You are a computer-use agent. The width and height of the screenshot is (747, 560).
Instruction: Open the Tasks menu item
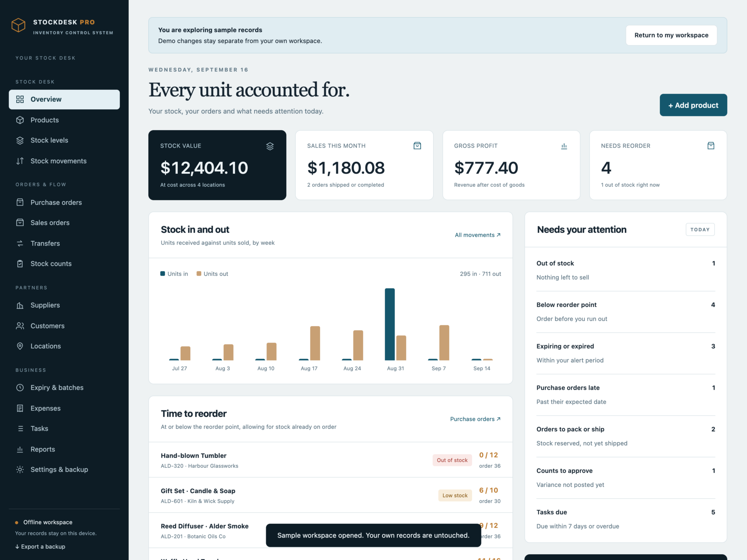[64, 429]
